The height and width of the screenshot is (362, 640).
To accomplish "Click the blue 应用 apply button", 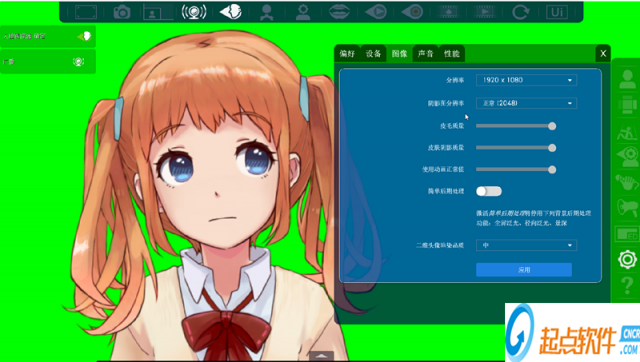I will (524, 270).
